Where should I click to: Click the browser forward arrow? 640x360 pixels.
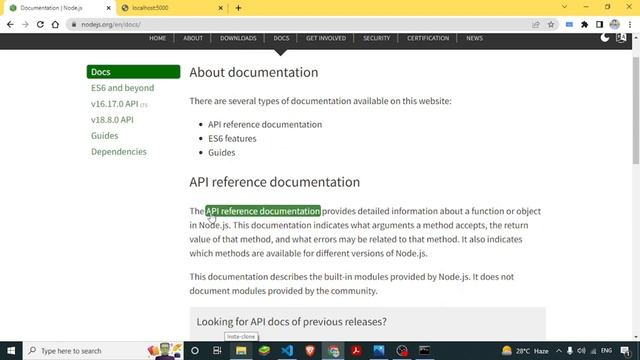click(25, 24)
